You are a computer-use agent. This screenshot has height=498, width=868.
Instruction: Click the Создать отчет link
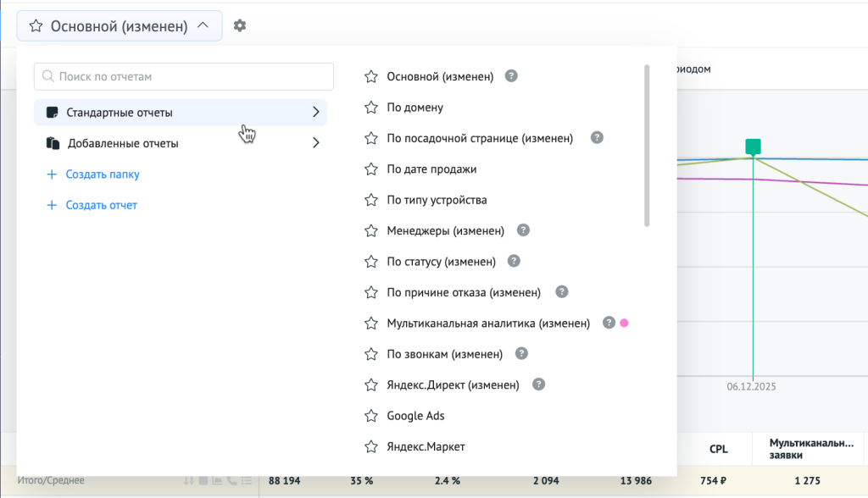(x=101, y=205)
